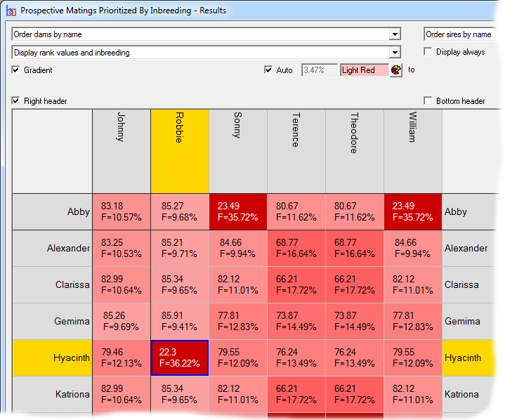Select the left Alexander row header
Screen dimensions: 505x420
(53, 249)
